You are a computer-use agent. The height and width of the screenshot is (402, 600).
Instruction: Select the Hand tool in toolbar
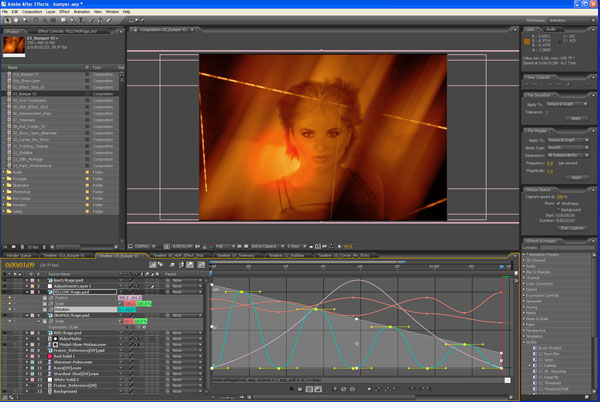tap(16, 20)
